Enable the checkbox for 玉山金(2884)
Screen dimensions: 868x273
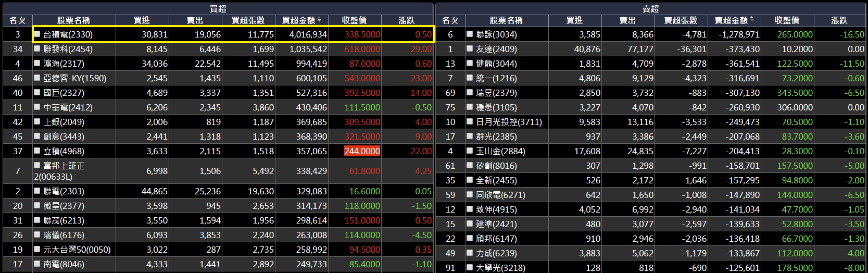(470, 151)
